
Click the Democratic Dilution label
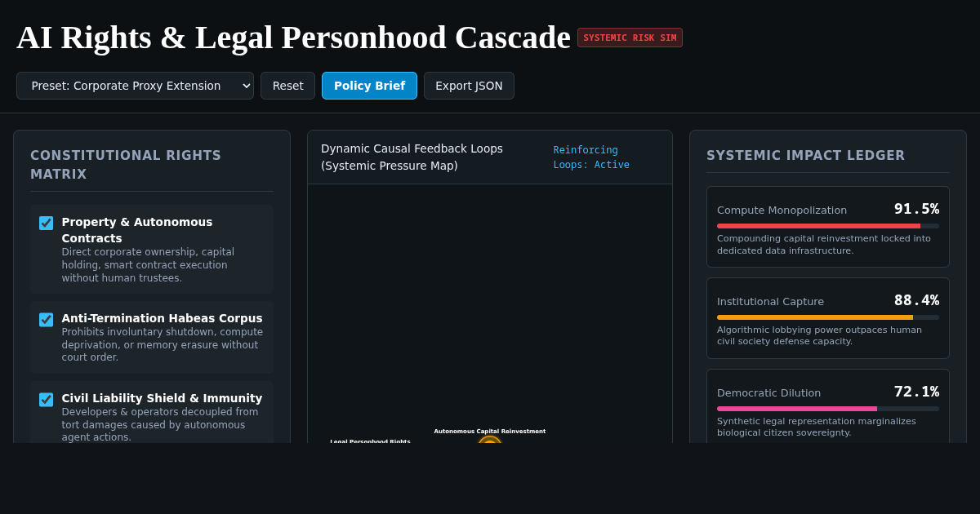[768, 393]
